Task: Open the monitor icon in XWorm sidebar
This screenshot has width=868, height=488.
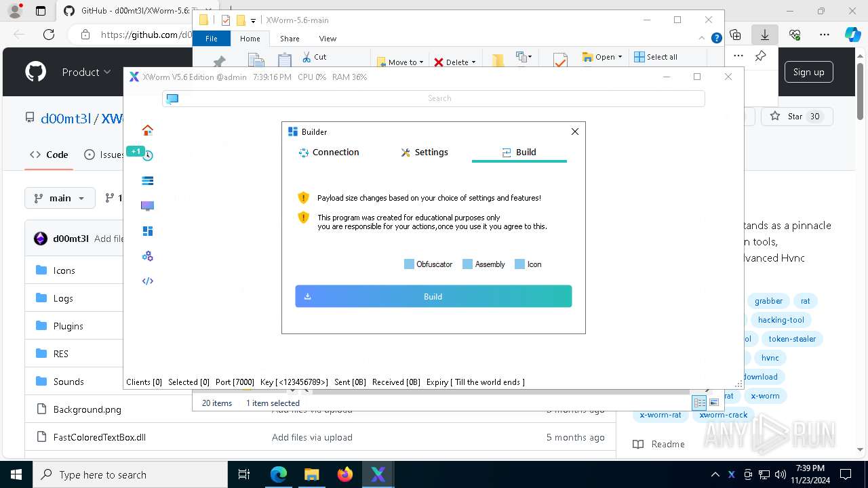Action: pos(147,205)
